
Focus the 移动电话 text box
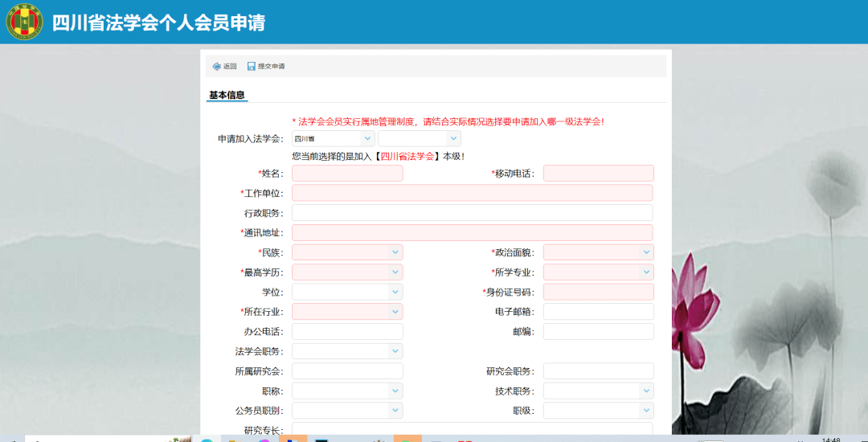click(x=598, y=174)
